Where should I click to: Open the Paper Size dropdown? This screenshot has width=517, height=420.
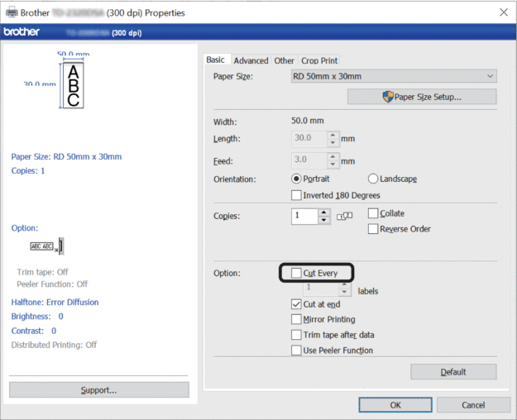click(x=395, y=76)
